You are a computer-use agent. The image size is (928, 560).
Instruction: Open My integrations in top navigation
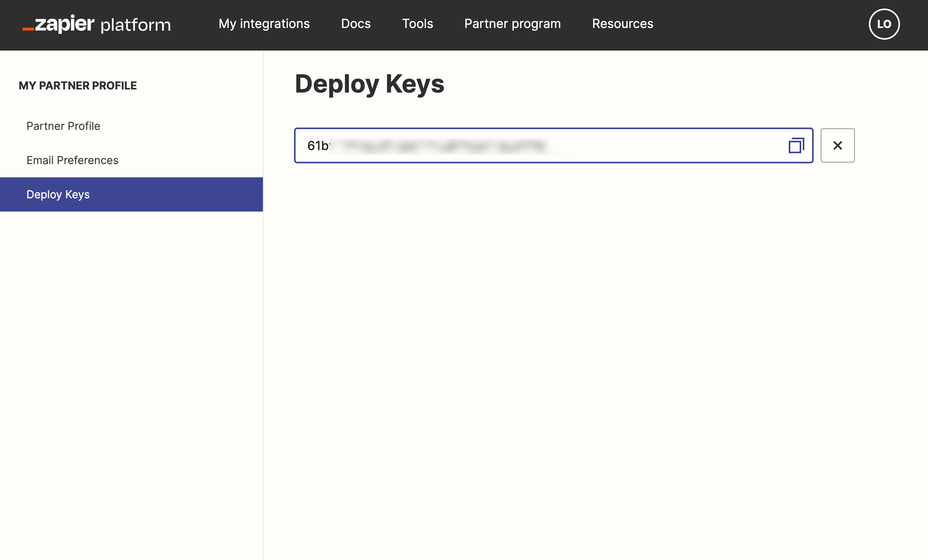pyautogui.click(x=264, y=24)
